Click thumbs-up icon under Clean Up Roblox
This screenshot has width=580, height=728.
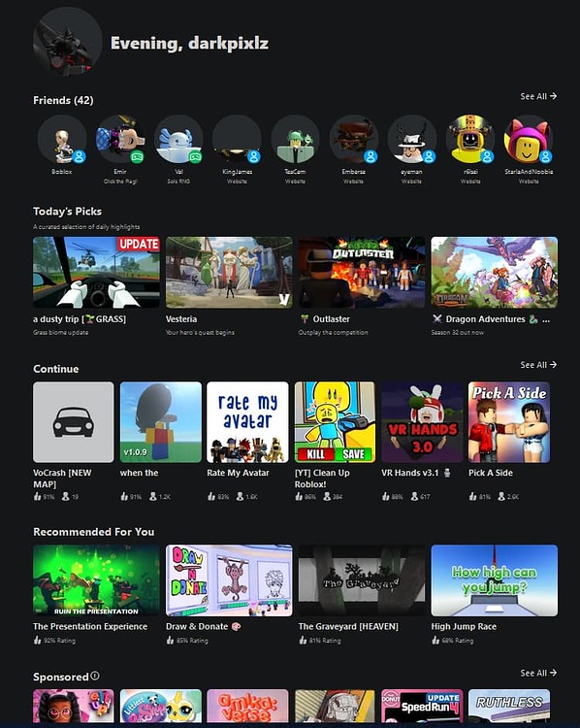[299, 496]
